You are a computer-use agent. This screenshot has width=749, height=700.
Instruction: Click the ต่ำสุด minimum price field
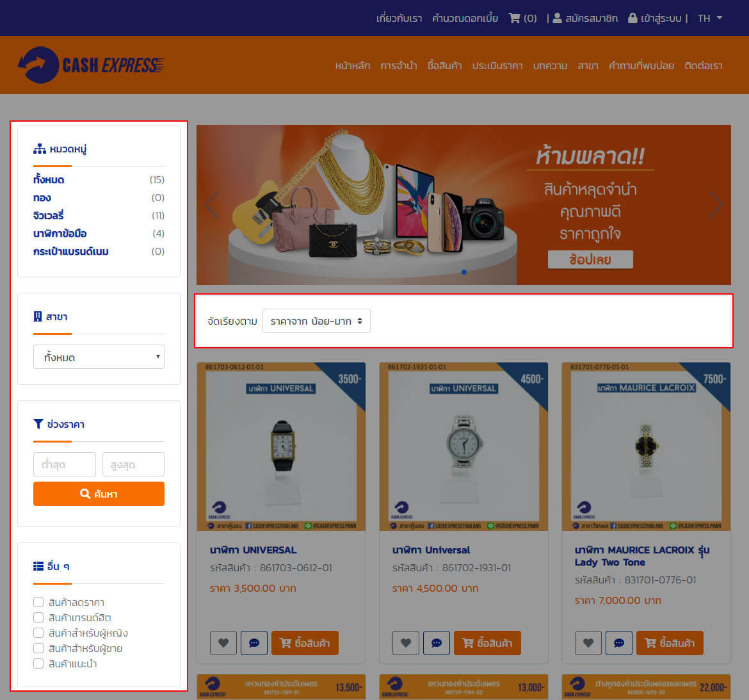(x=65, y=464)
